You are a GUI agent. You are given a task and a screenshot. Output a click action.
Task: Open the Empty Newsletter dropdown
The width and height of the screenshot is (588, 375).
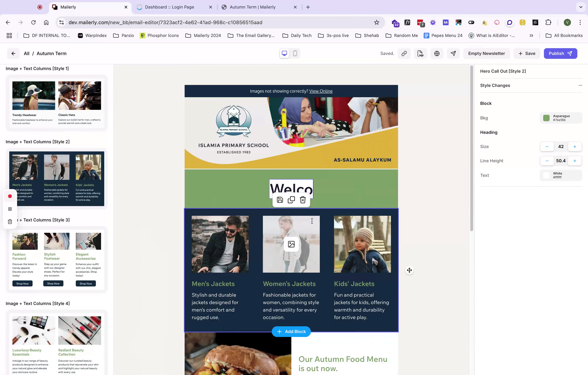click(x=486, y=53)
